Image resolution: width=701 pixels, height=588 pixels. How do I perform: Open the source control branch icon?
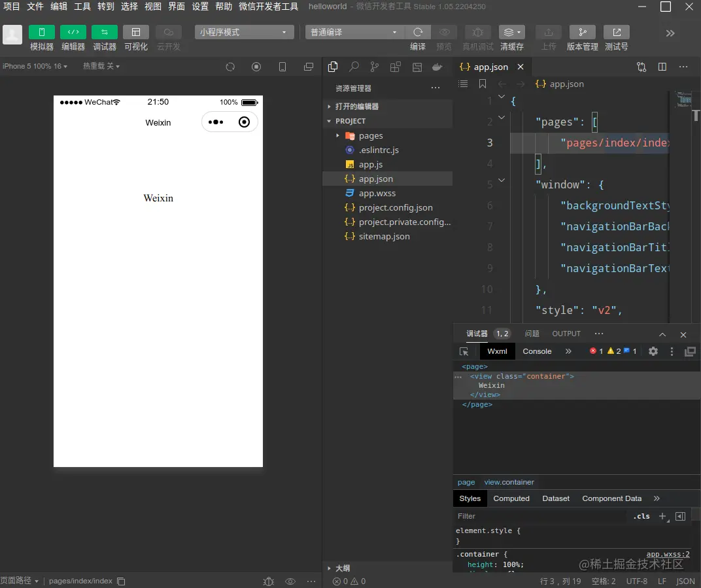click(375, 67)
